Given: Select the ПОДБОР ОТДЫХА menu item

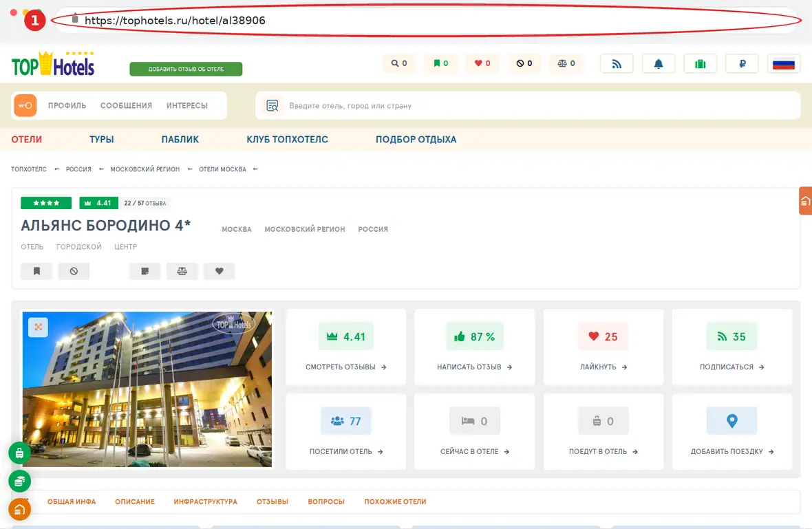Looking at the screenshot, I should (x=416, y=140).
